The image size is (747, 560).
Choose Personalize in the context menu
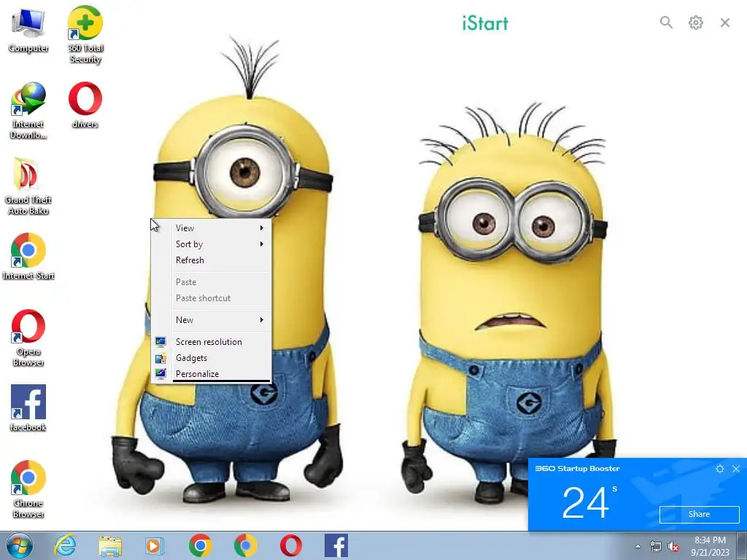(x=211, y=374)
